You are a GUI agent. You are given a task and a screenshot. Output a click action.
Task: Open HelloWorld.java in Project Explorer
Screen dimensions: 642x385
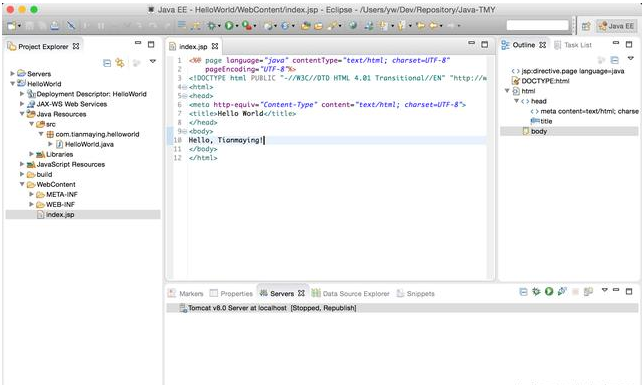pos(89,144)
